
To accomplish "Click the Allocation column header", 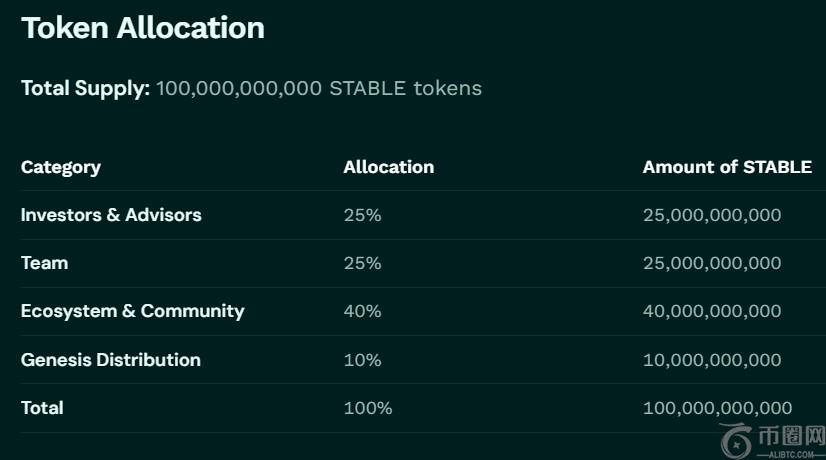I will pyautogui.click(x=388, y=167).
